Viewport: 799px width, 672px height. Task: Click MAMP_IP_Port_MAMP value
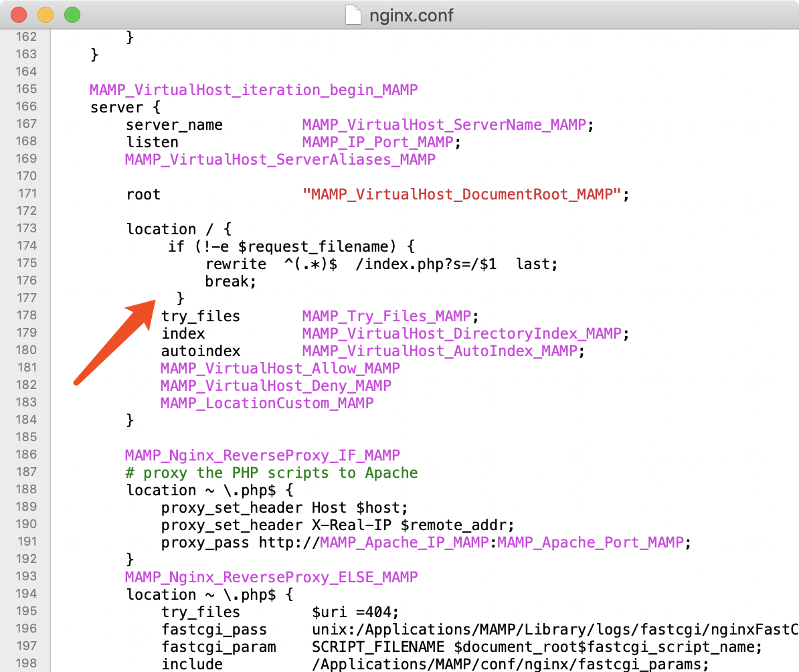[x=378, y=143]
